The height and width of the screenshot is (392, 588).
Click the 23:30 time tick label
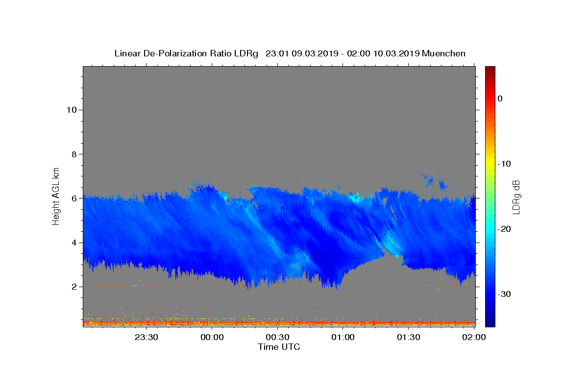coord(147,338)
